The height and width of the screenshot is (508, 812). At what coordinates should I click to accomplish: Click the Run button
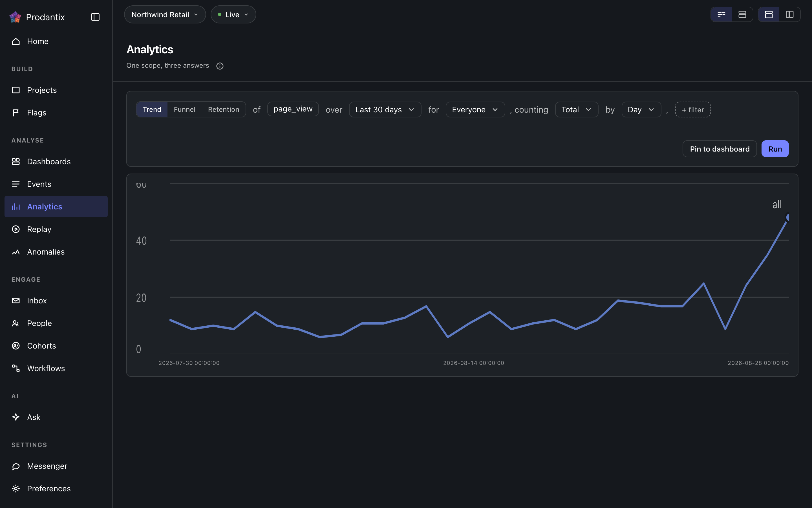775,149
